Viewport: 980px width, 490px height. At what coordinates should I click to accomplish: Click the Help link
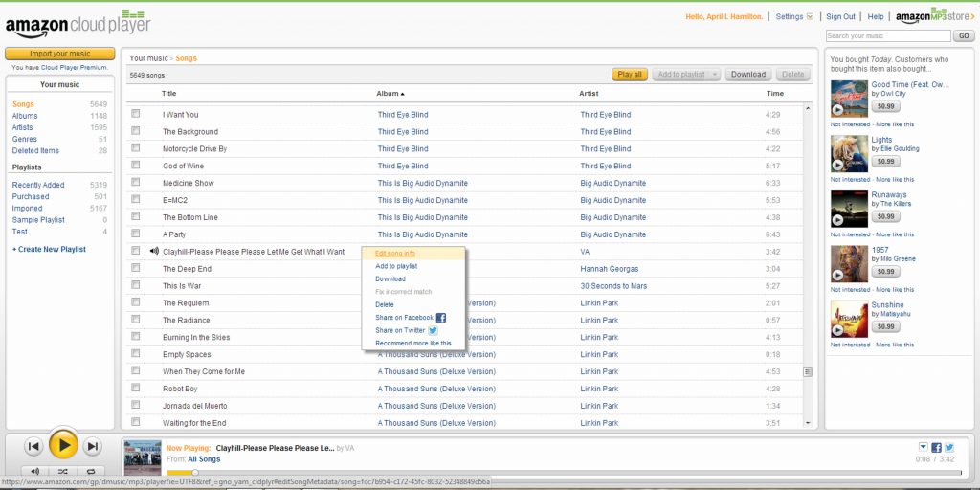click(876, 17)
